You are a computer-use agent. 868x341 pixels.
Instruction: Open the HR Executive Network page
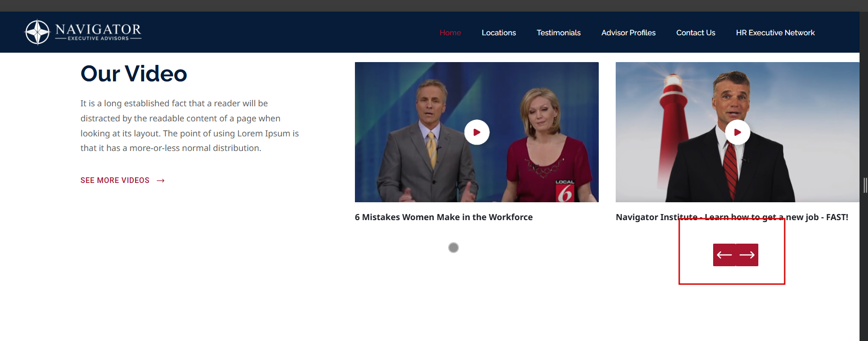click(775, 32)
